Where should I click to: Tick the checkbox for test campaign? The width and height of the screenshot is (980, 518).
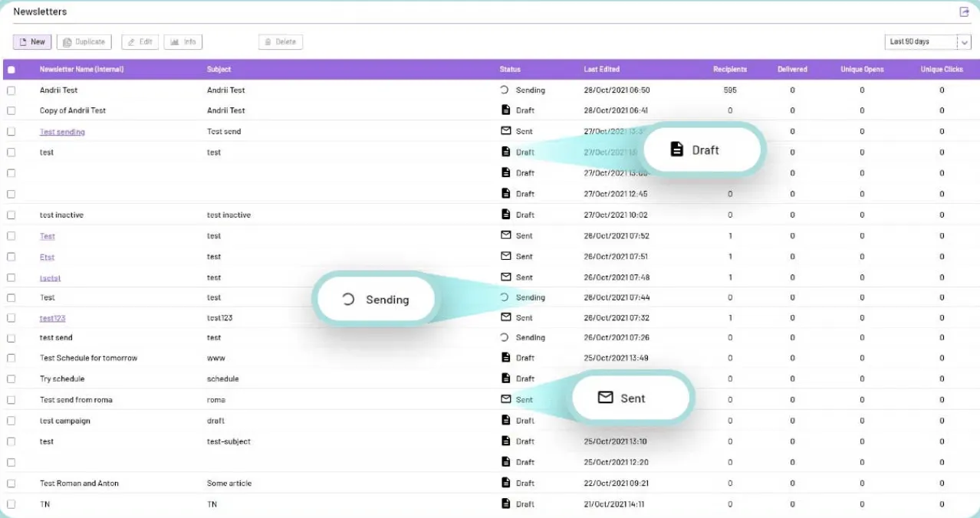tap(11, 421)
